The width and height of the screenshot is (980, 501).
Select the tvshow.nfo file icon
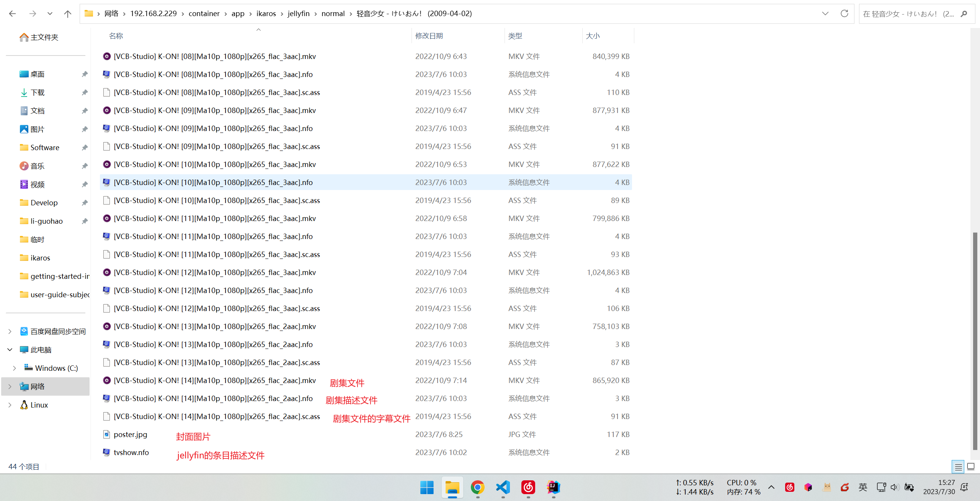[107, 452]
